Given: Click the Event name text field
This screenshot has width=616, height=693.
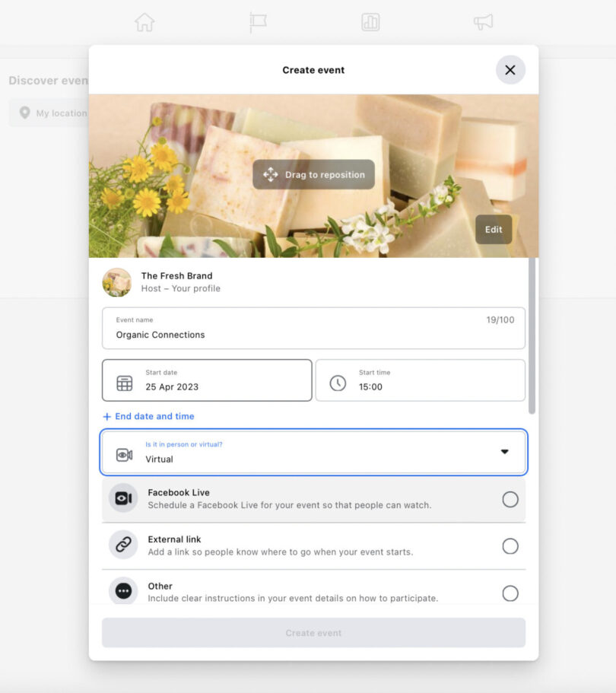Looking at the screenshot, I should [313, 329].
